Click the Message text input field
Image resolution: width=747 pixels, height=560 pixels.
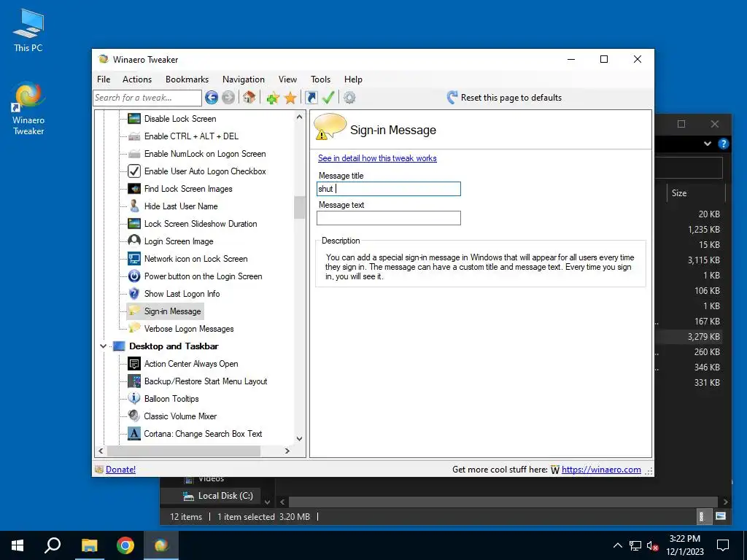[x=389, y=218]
